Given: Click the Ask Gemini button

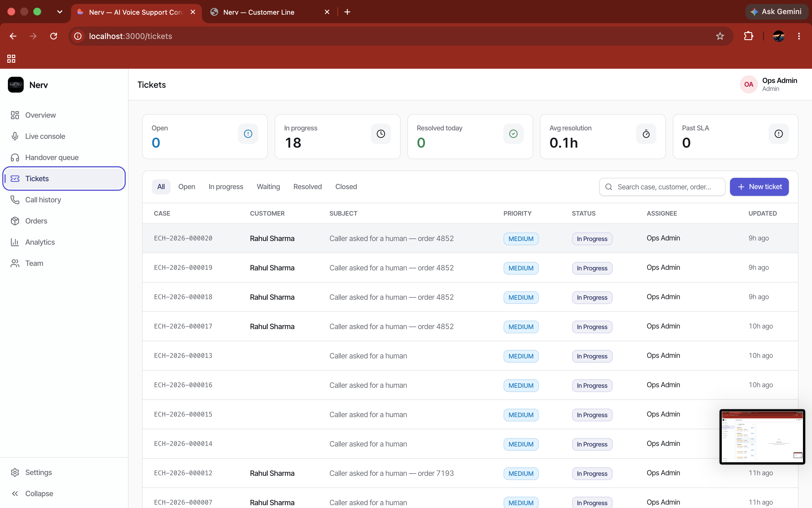Looking at the screenshot, I should click(776, 12).
